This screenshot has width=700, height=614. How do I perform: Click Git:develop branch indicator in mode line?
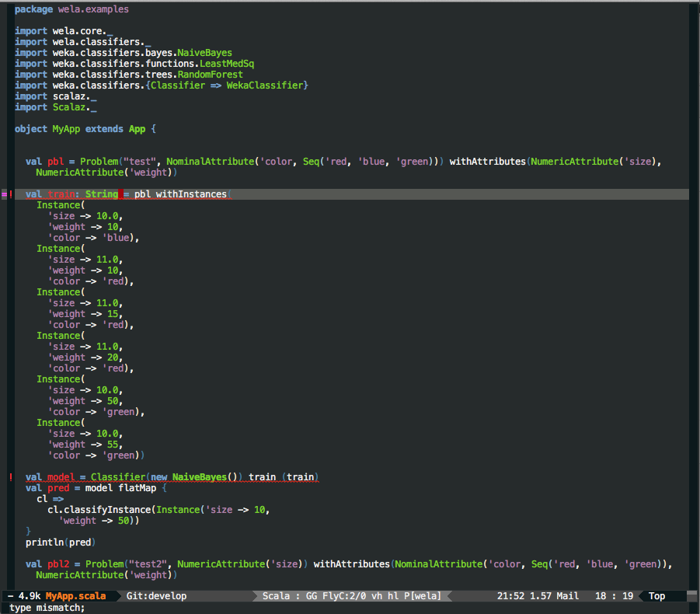point(156,596)
